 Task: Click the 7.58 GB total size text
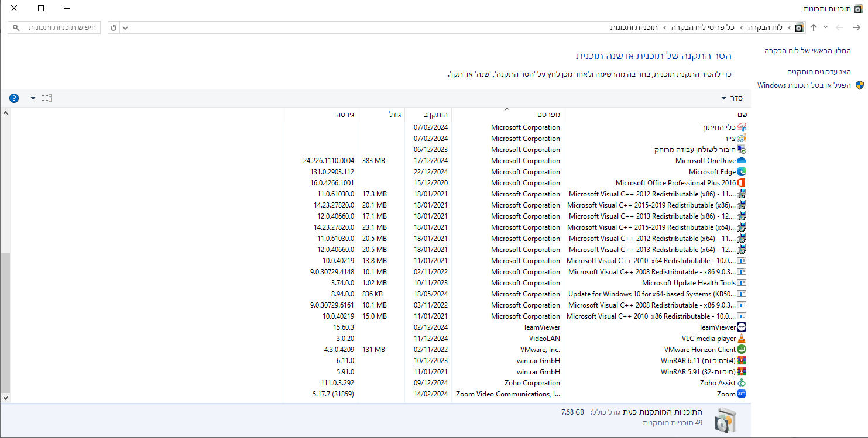(x=572, y=412)
